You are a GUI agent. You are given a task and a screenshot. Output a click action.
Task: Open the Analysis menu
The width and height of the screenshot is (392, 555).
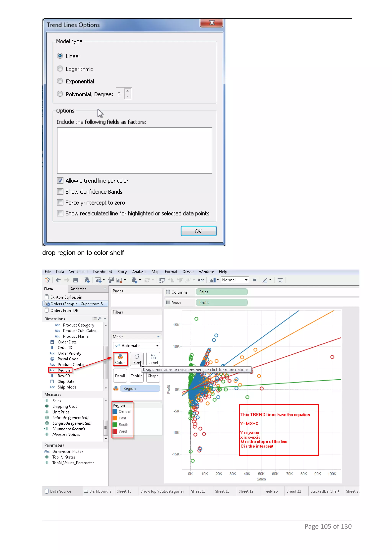[x=139, y=272]
